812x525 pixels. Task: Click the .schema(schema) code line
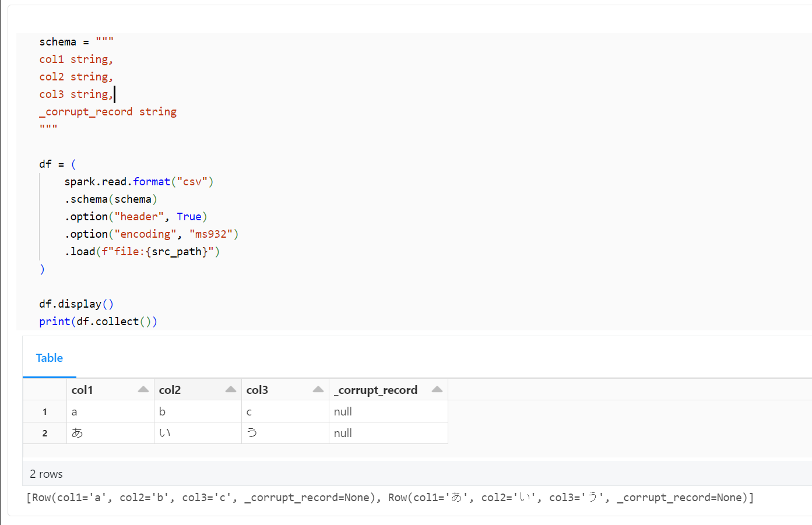[x=111, y=199]
